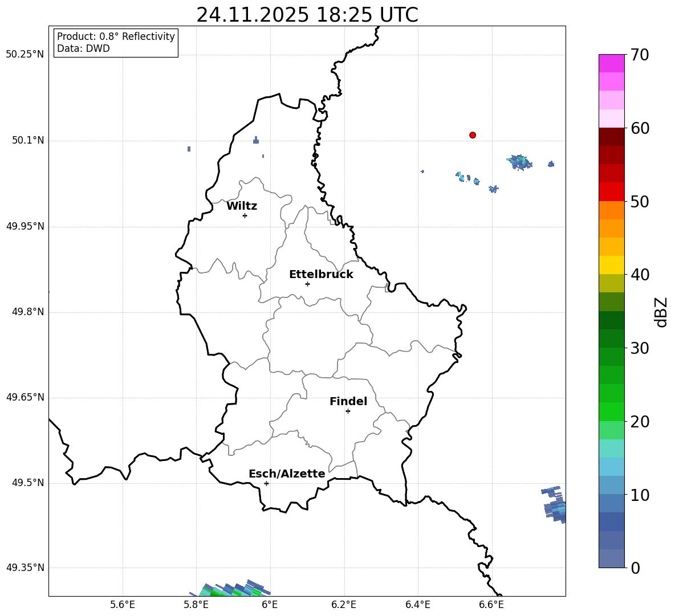Click the 60 tick on colorbar

639,128
